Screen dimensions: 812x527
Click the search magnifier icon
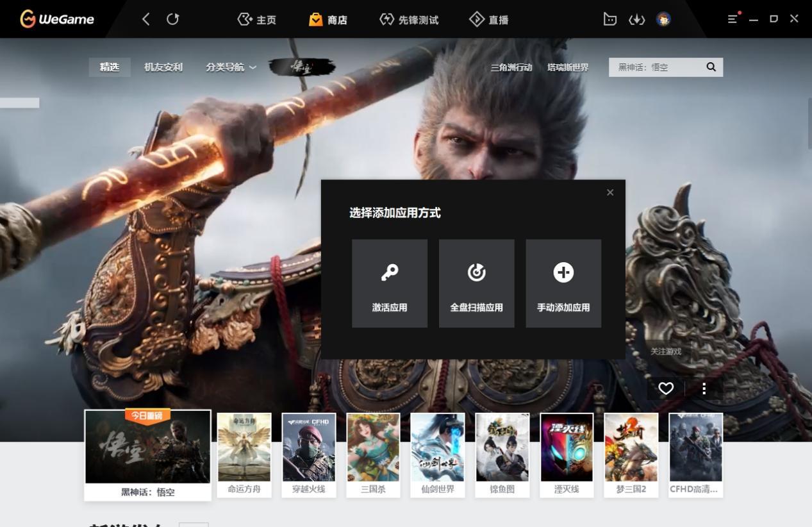(x=711, y=67)
